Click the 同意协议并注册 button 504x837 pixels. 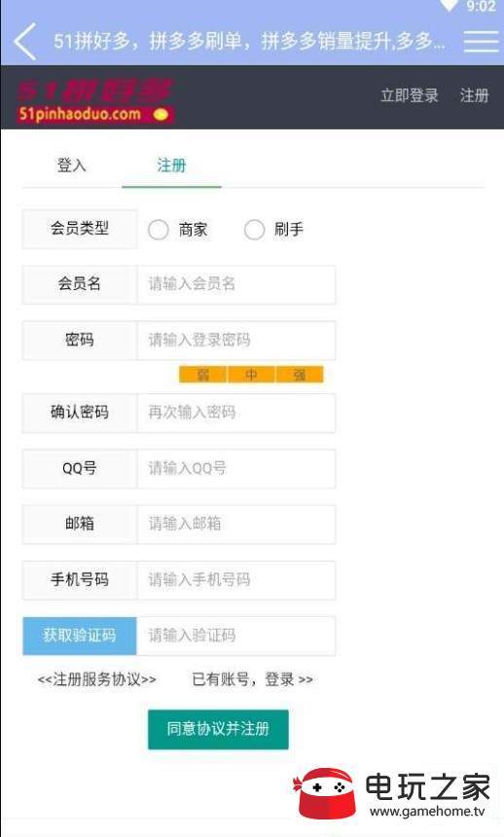(x=218, y=729)
